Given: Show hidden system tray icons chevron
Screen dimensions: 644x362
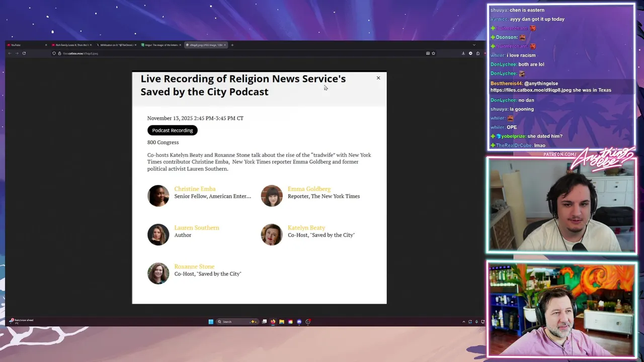Looking at the screenshot, I should [463, 322].
